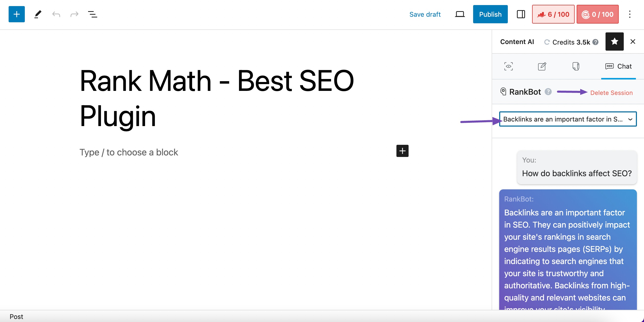Click the redo arrow icon

[x=74, y=14]
